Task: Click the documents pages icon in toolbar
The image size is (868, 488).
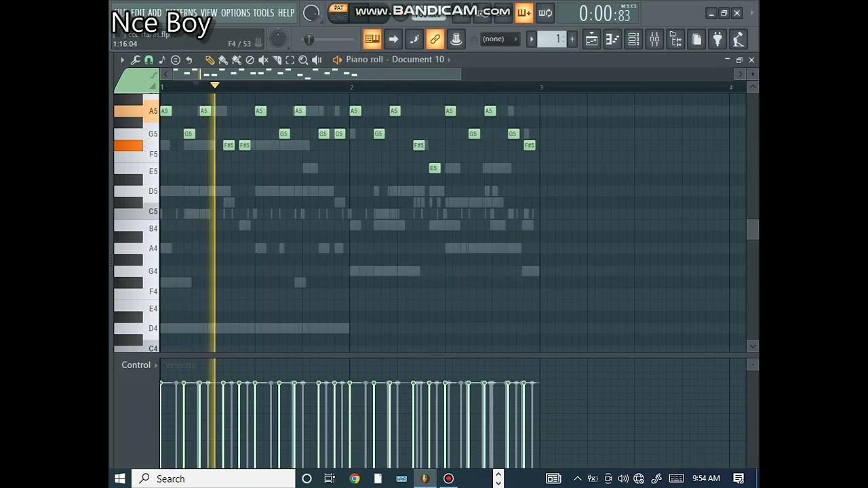Action: coord(696,39)
